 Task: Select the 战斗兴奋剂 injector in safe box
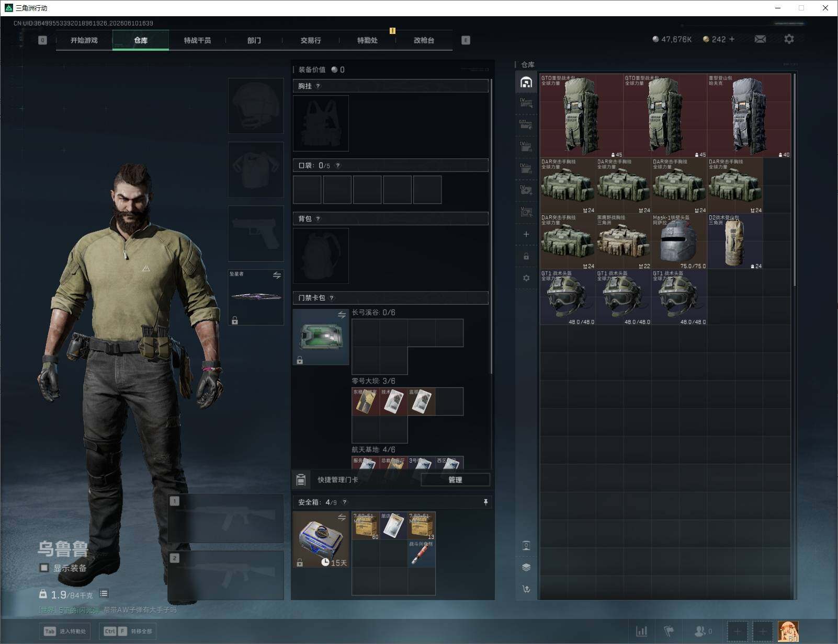[422, 554]
